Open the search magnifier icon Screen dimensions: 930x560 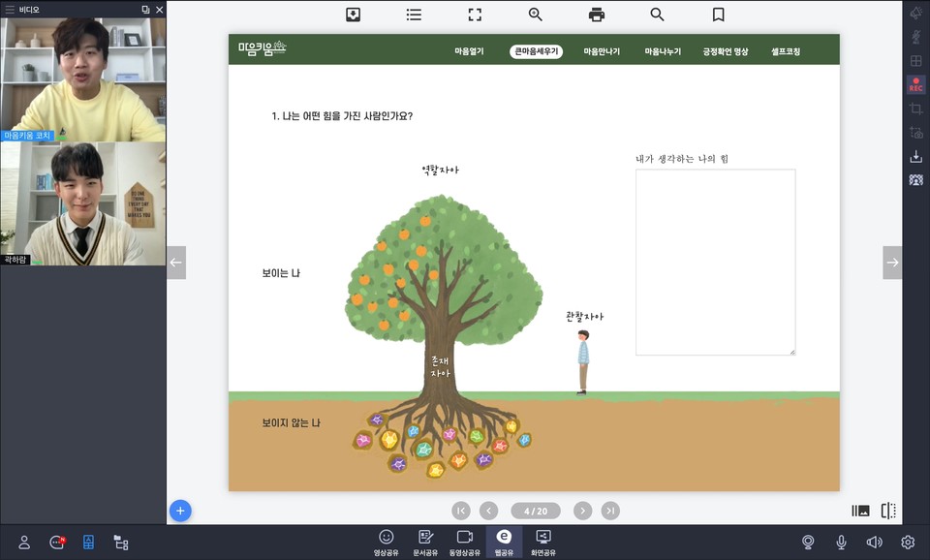pyautogui.click(x=658, y=15)
